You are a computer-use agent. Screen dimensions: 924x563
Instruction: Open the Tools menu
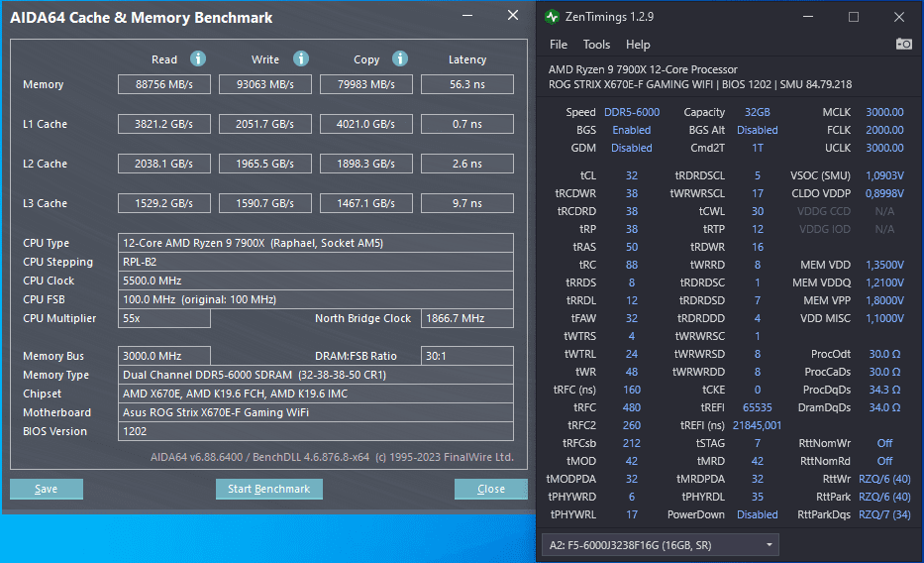tap(596, 45)
